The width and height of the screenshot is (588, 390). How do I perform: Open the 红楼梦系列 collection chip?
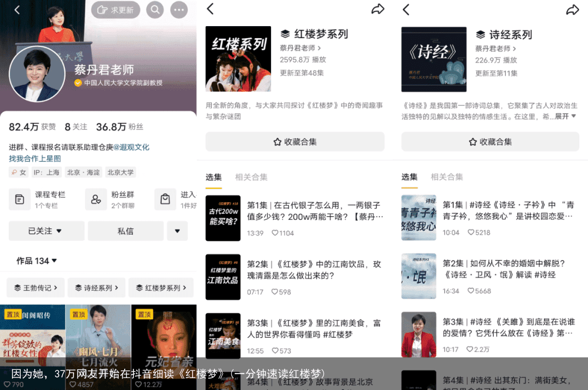click(161, 288)
